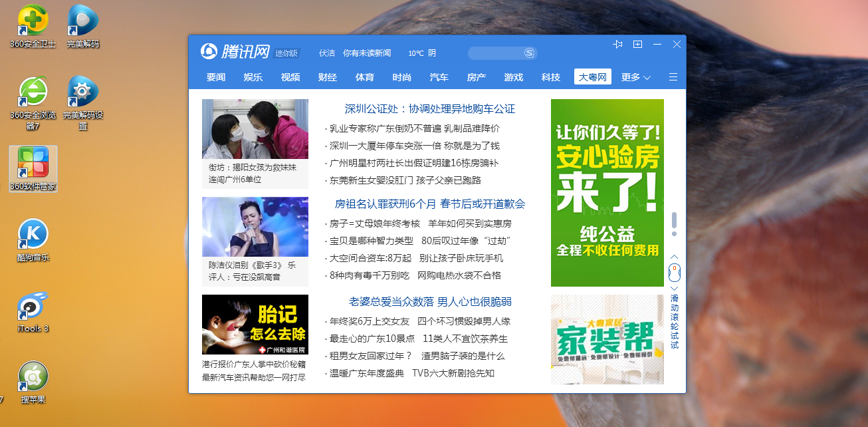The height and width of the screenshot is (427, 868).
Task: Select the 财经 tab
Action: point(328,77)
